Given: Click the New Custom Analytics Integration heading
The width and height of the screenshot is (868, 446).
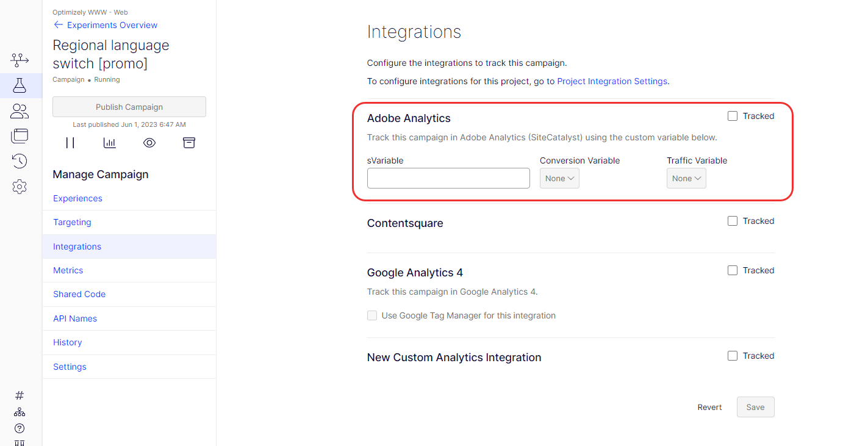Looking at the screenshot, I should click(x=454, y=358).
